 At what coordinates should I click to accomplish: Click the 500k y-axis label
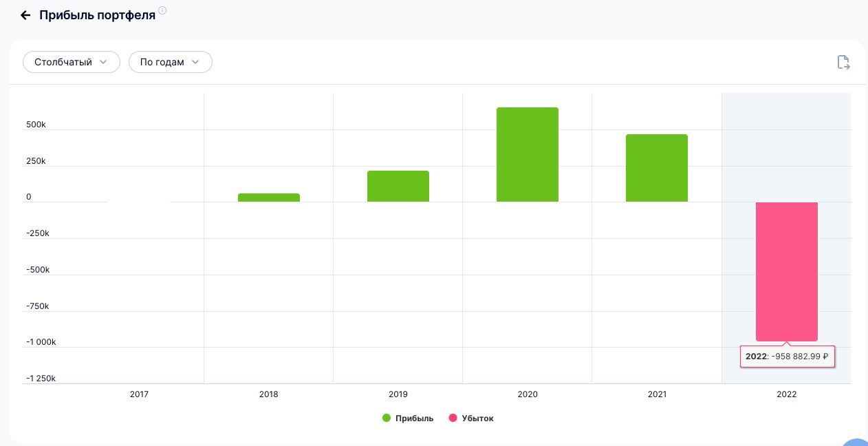coord(36,125)
